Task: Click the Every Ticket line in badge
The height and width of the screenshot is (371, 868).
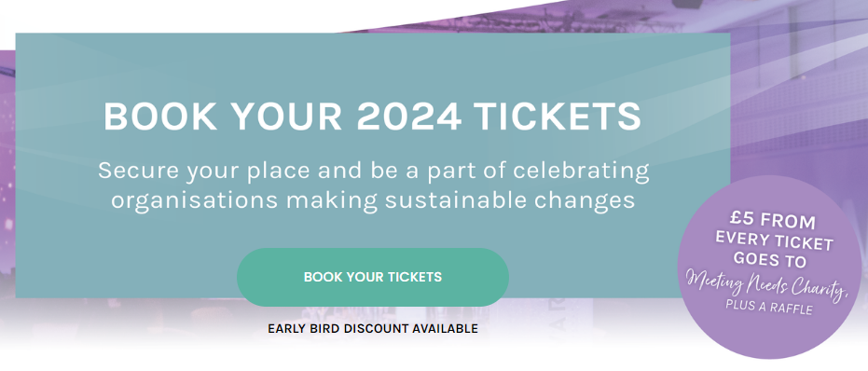Action: [774, 240]
